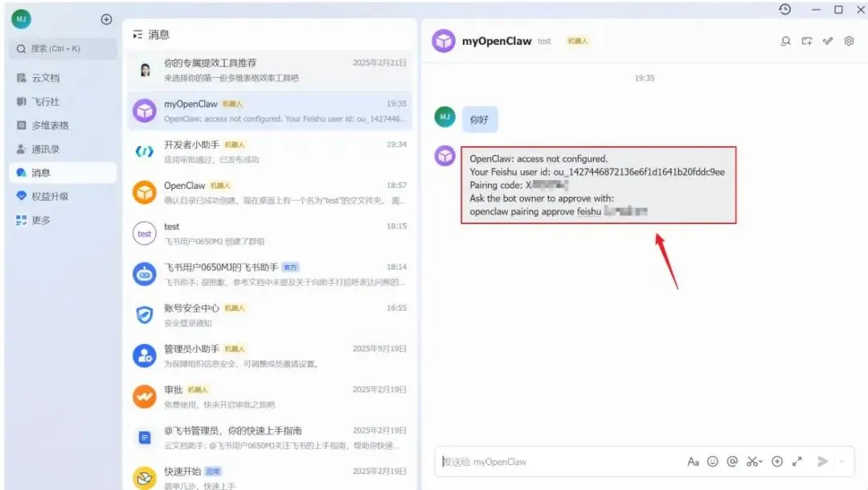Click the MJ profile avatar in sidebar
This screenshot has height=490, width=868.
click(x=21, y=19)
